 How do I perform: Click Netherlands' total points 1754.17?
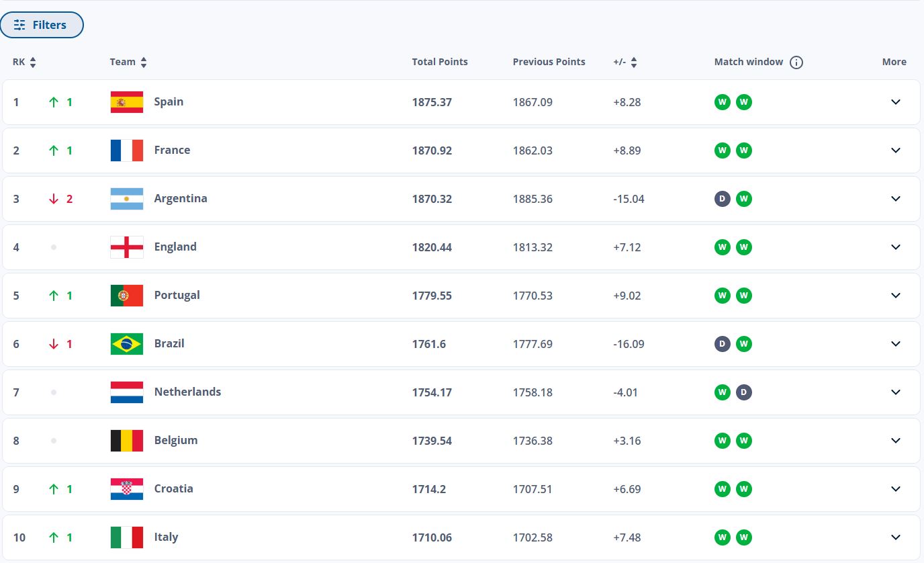[x=432, y=392]
